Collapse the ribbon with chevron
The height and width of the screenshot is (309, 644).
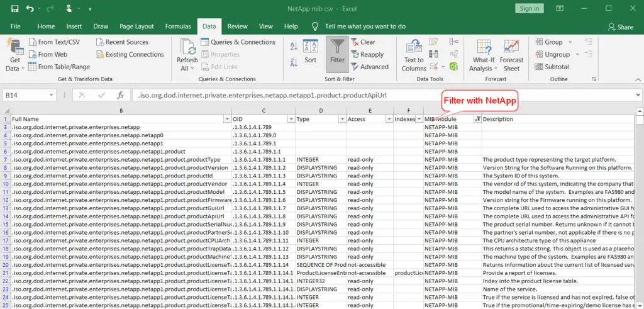click(x=638, y=79)
